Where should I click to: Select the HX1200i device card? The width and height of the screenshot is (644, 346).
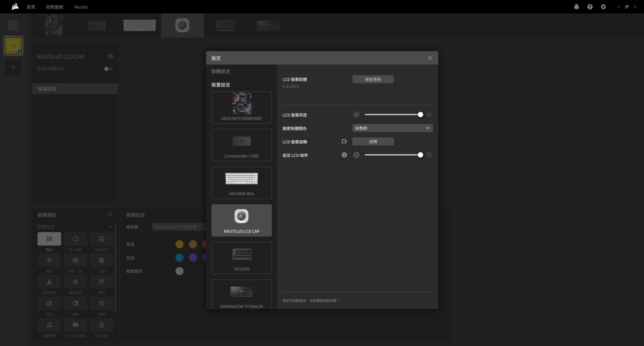tap(242, 258)
